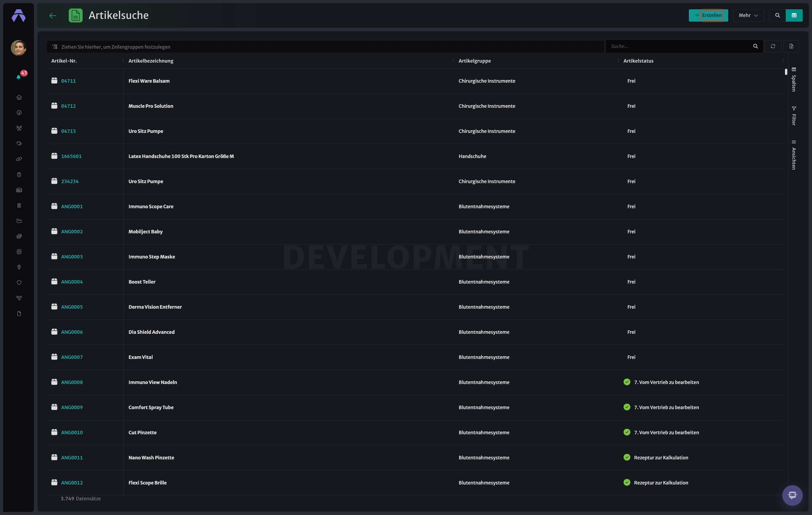
Task: Open the Spalten side panel
Action: pyautogui.click(x=794, y=80)
